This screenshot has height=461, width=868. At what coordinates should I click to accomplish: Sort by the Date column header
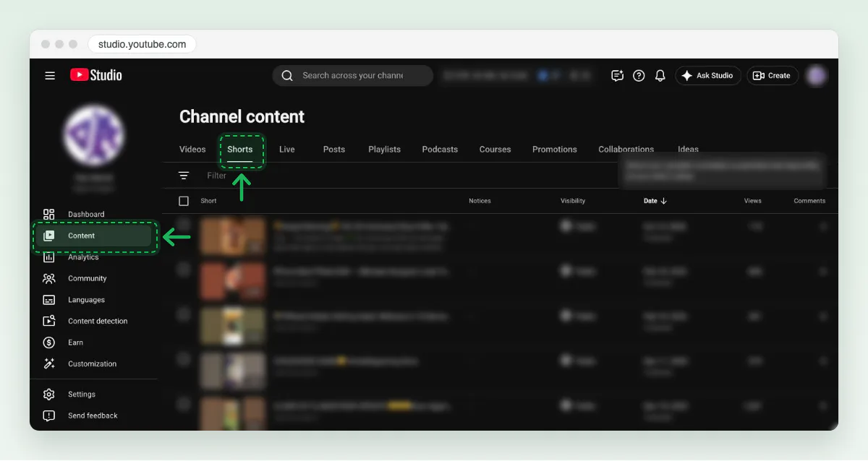click(655, 201)
